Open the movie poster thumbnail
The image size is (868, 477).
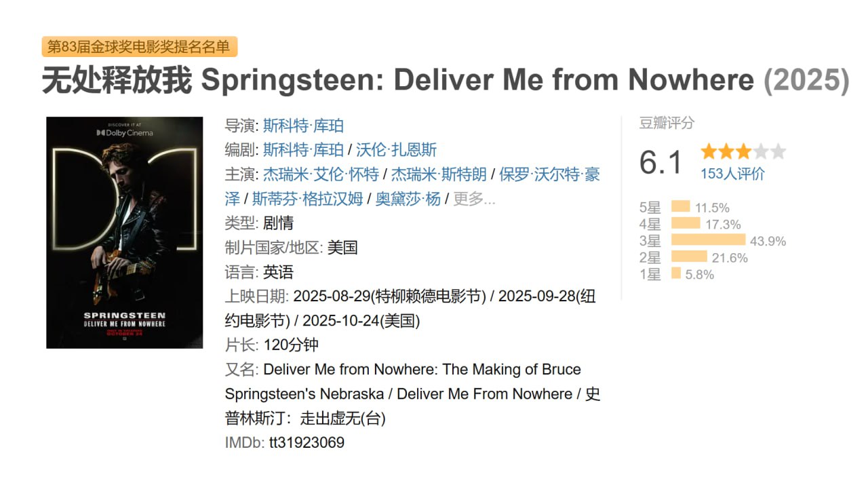124,233
